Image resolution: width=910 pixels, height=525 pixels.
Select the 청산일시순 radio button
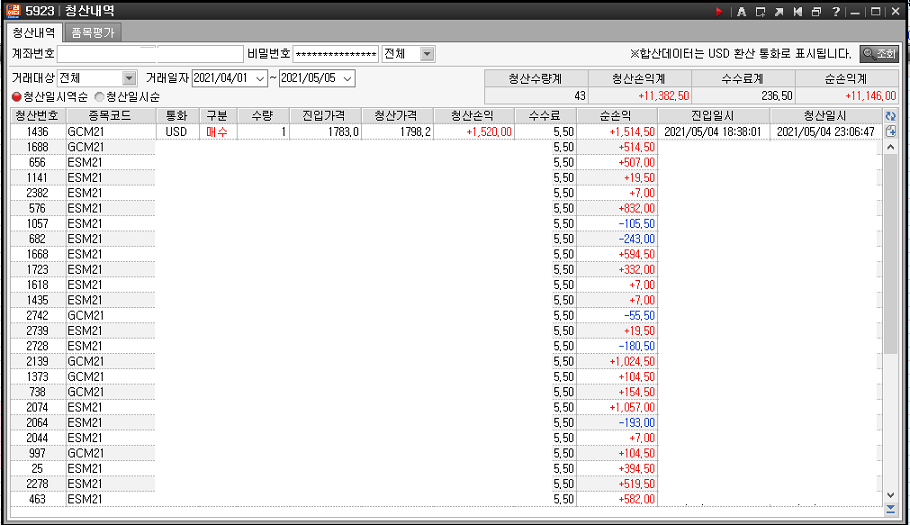(99, 97)
